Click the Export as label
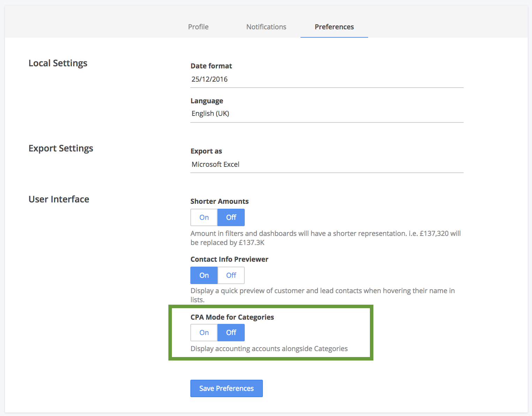532x416 pixels. 206,151
